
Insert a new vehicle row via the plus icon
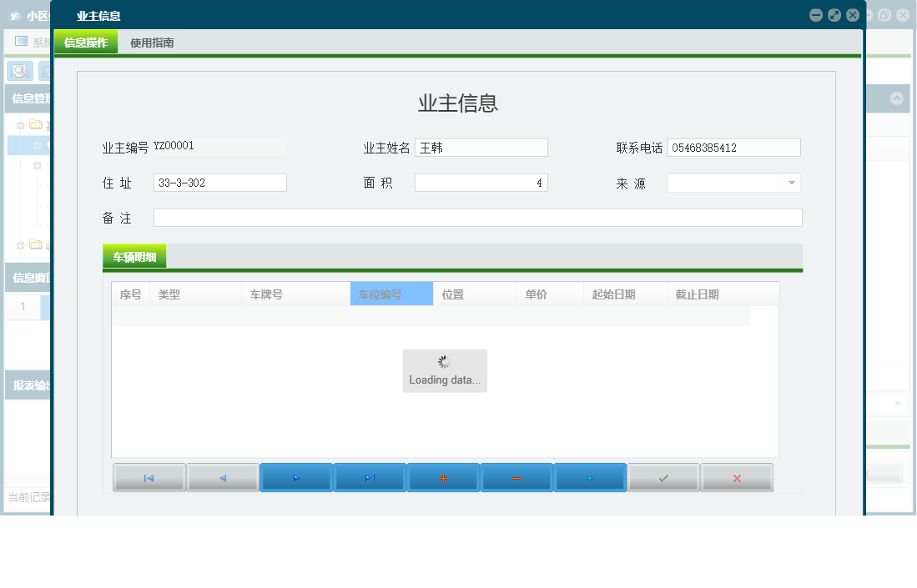(x=443, y=477)
